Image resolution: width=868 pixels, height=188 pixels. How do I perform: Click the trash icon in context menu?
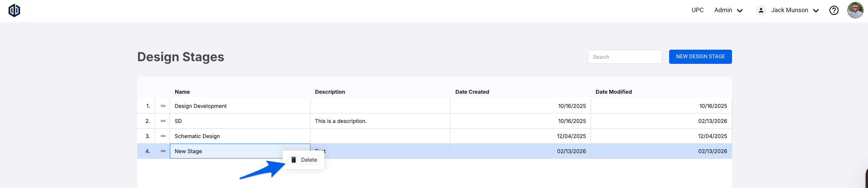click(294, 160)
